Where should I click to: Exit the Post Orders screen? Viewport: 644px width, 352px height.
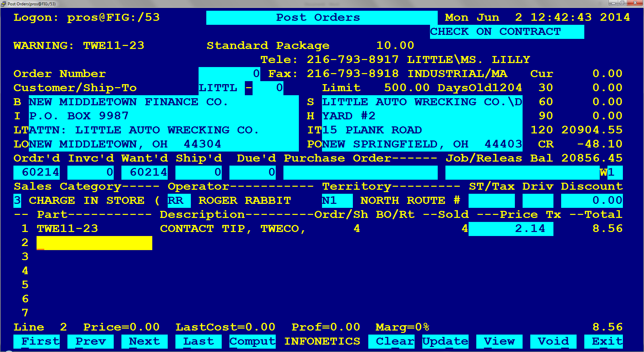point(603,341)
